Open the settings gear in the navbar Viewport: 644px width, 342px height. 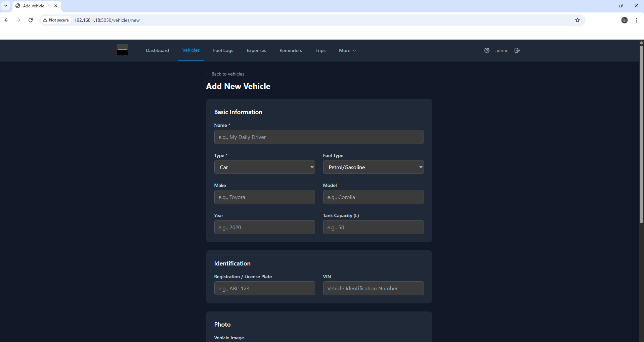pos(486,50)
